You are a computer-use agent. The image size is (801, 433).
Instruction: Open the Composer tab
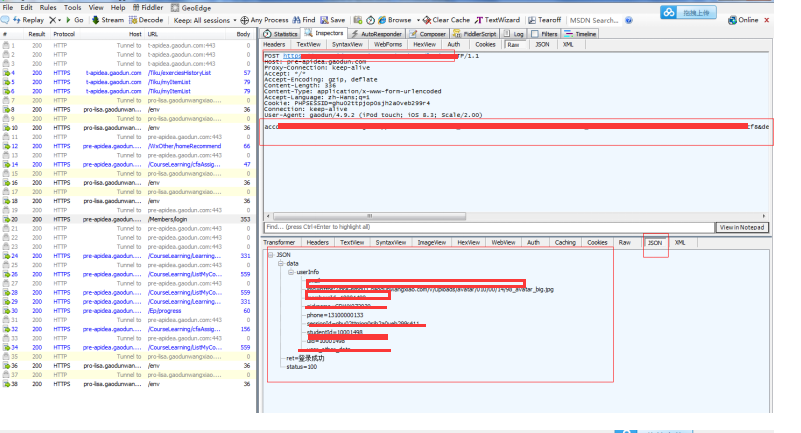tap(428, 34)
